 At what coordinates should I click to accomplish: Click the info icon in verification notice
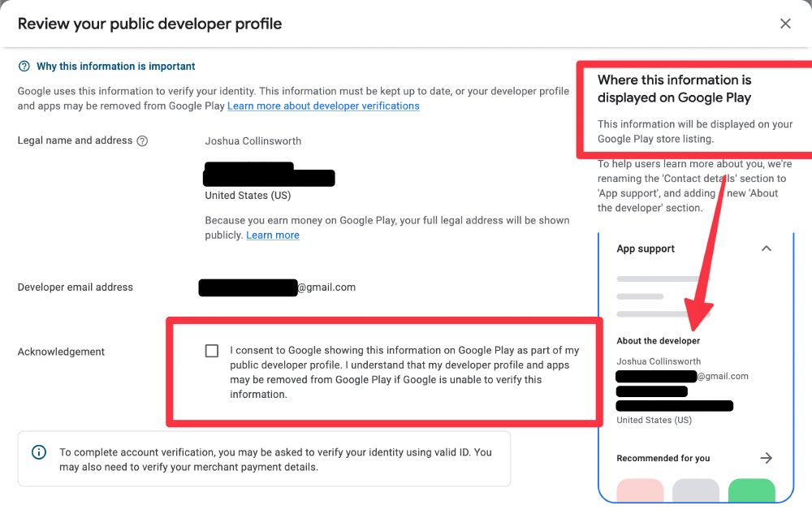(39, 452)
